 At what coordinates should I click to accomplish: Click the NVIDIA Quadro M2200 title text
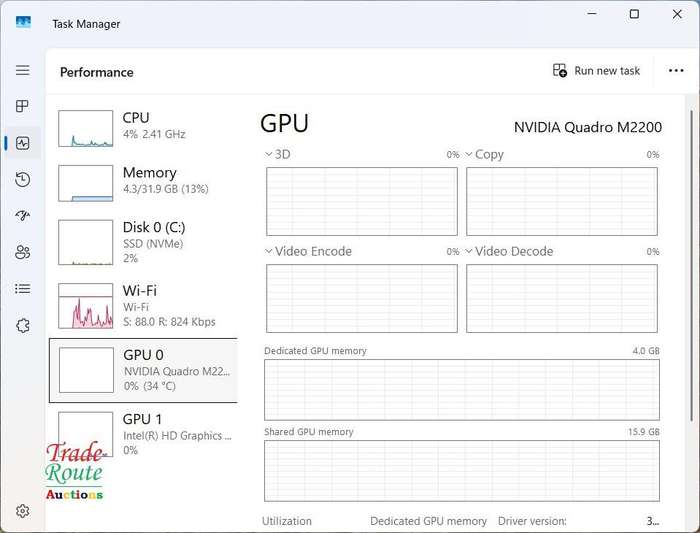[588, 127]
